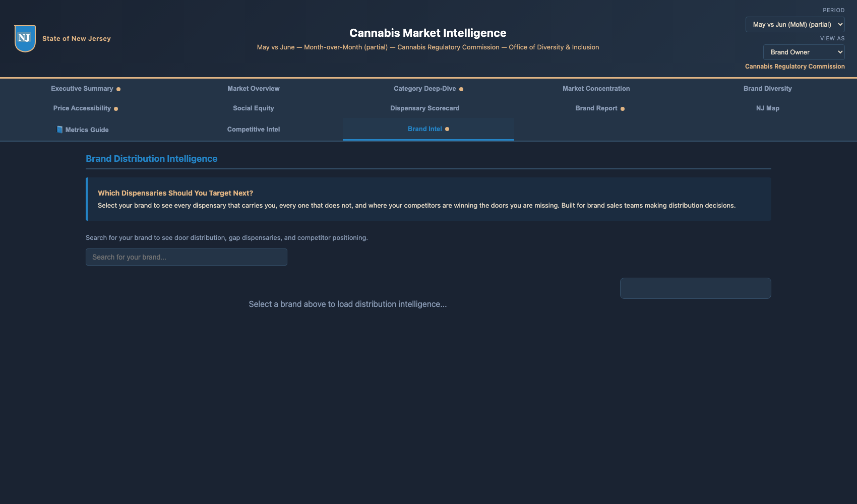857x504 pixels.
Task: Click 'Which Dispensaries Should You Target Next?' heading
Action: click(x=175, y=193)
